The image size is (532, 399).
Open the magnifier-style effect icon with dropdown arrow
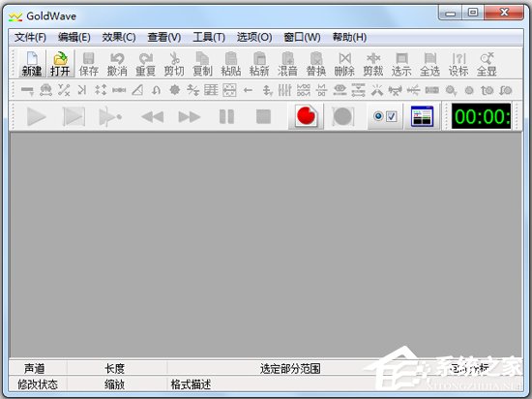(x=451, y=90)
